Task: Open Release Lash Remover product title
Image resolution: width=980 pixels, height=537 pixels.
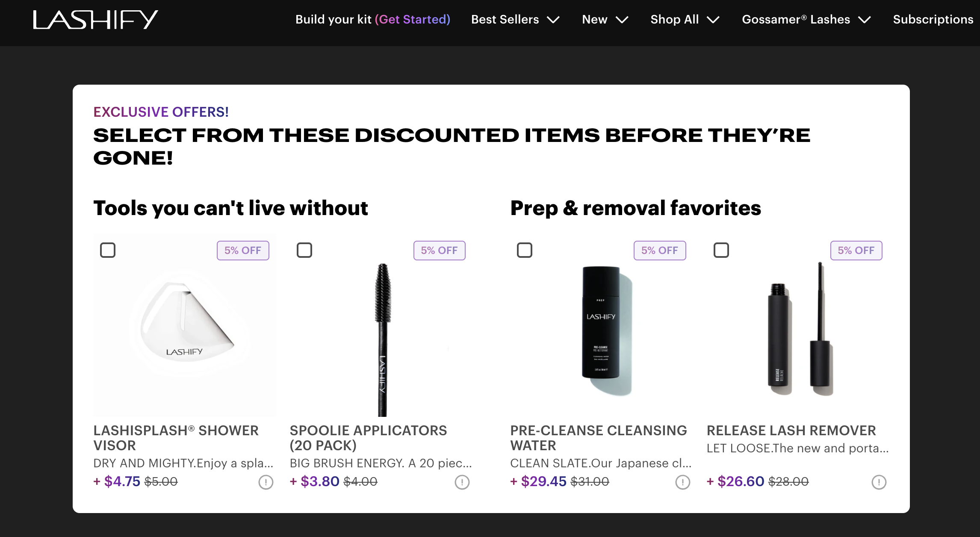Action: click(791, 431)
